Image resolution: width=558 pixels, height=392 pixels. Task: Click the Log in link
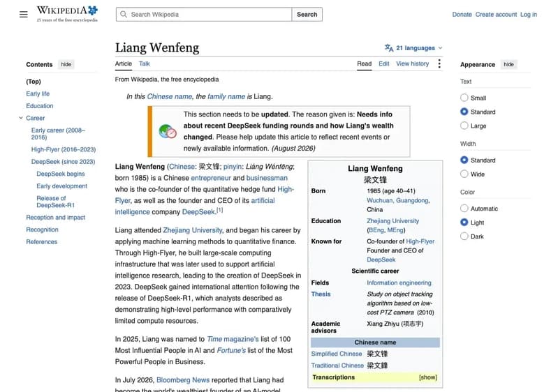pyautogui.click(x=529, y=14)
